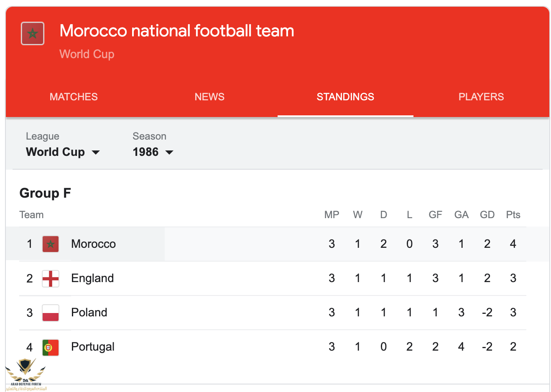The width and height of the screenshot is (551, 392).
Task: Click Morocco's draws value 2
Action: [x=383, y=244]
